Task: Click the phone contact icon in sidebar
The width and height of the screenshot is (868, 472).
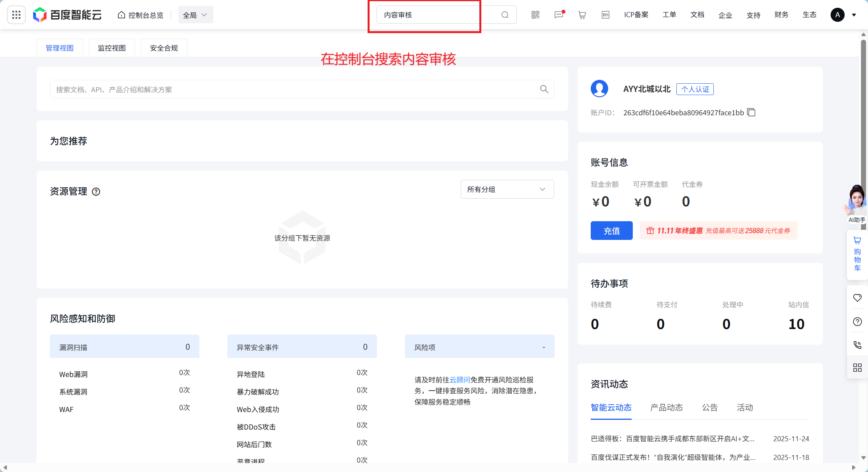Action: click(857, 345)
